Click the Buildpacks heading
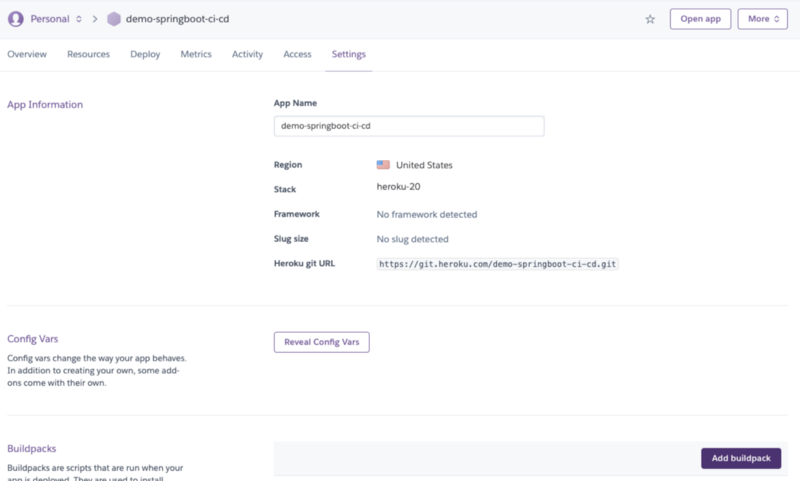The image size is (800, 481). coord(32,448)
